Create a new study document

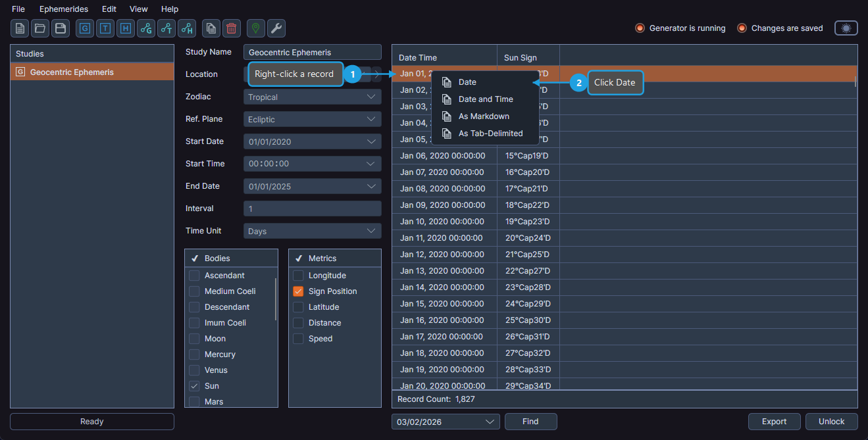point(20,28)
